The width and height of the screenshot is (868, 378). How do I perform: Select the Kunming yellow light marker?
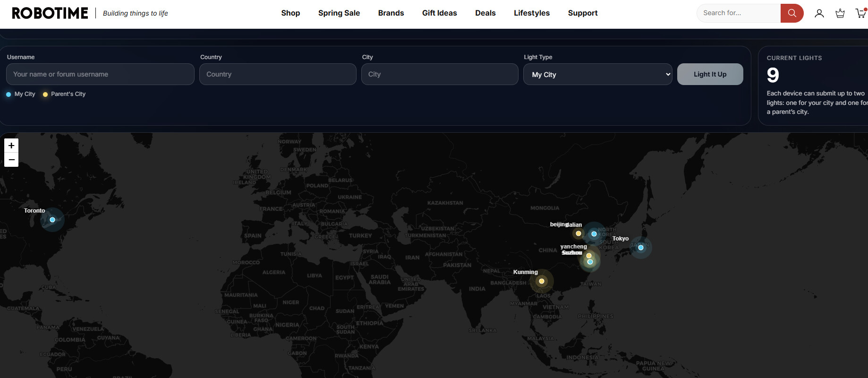pos(542,281)
